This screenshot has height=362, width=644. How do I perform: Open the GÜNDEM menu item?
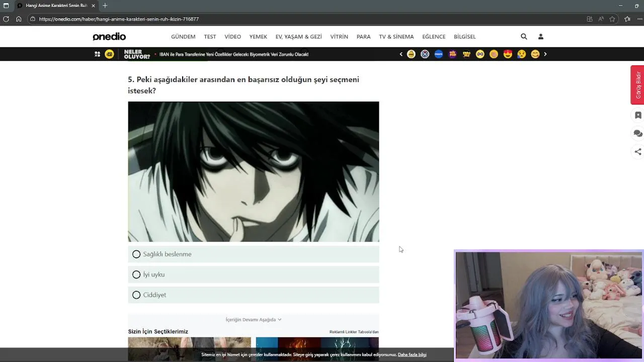183,37
